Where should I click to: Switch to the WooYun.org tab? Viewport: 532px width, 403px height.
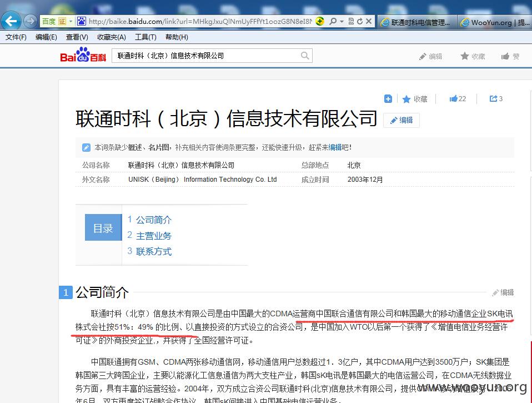[x=495, y=22]
